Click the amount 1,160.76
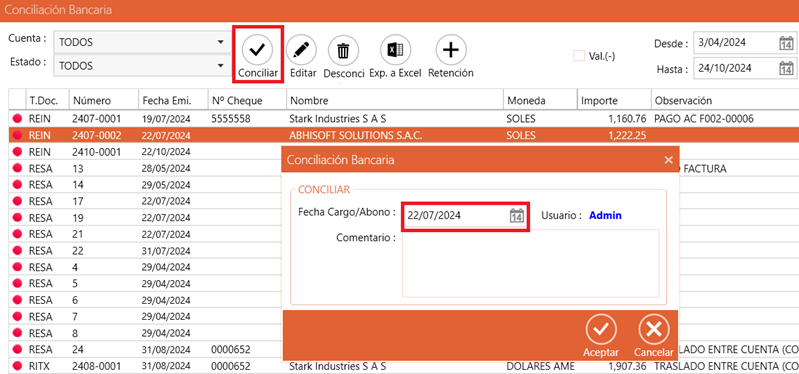Viewport: 799px width, 374px height. (627, 119)
